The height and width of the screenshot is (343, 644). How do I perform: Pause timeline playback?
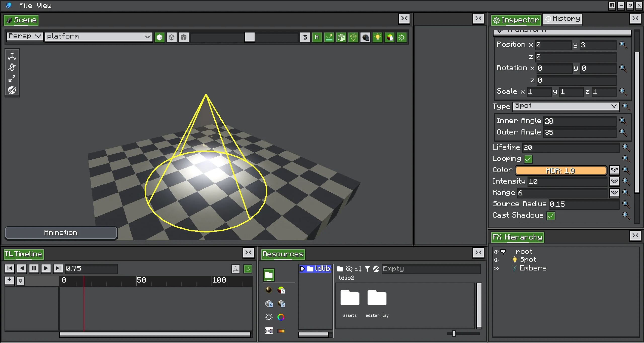coord(34,268)
